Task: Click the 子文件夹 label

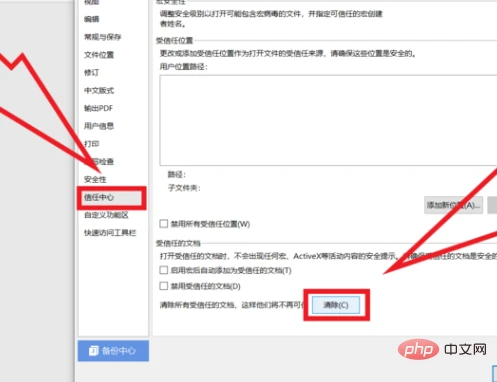Action: [x=184, y=188]
